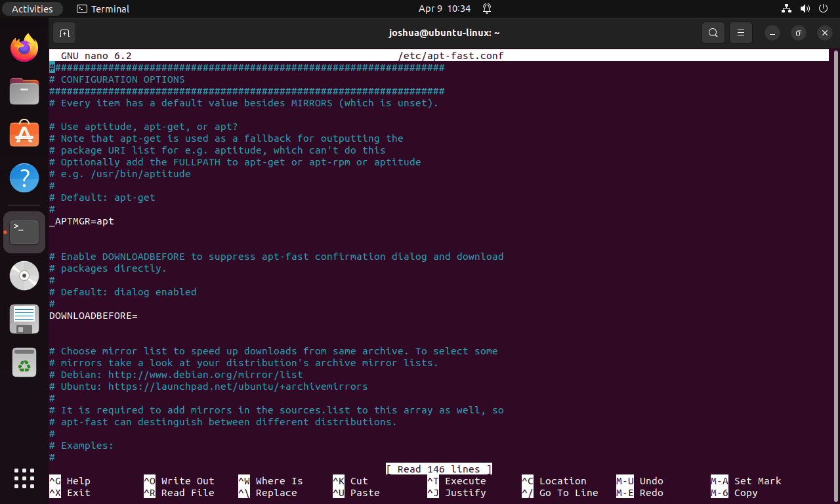Open Firefox from the dock
Viewport: 840px width, 504px height.
click(x=24, y=48)
